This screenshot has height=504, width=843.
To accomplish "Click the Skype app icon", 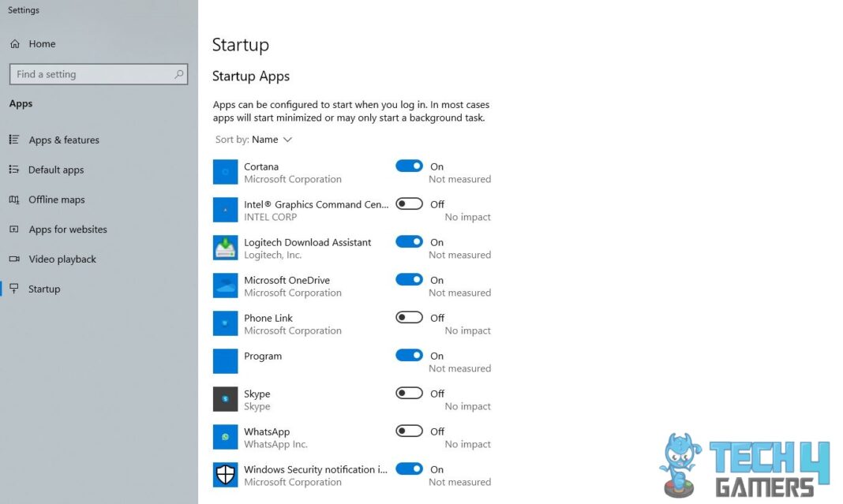I will tap(225, 399).
